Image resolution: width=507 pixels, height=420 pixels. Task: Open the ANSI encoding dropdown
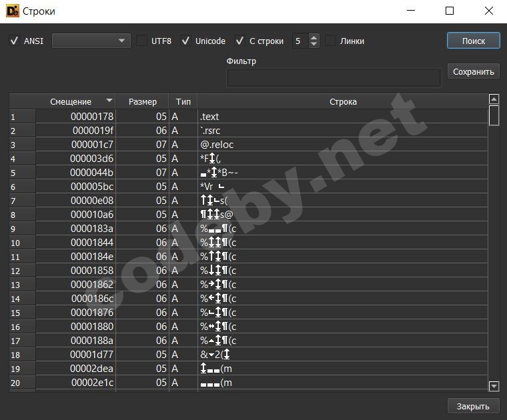pyautogui.click(x=91, y=41)
